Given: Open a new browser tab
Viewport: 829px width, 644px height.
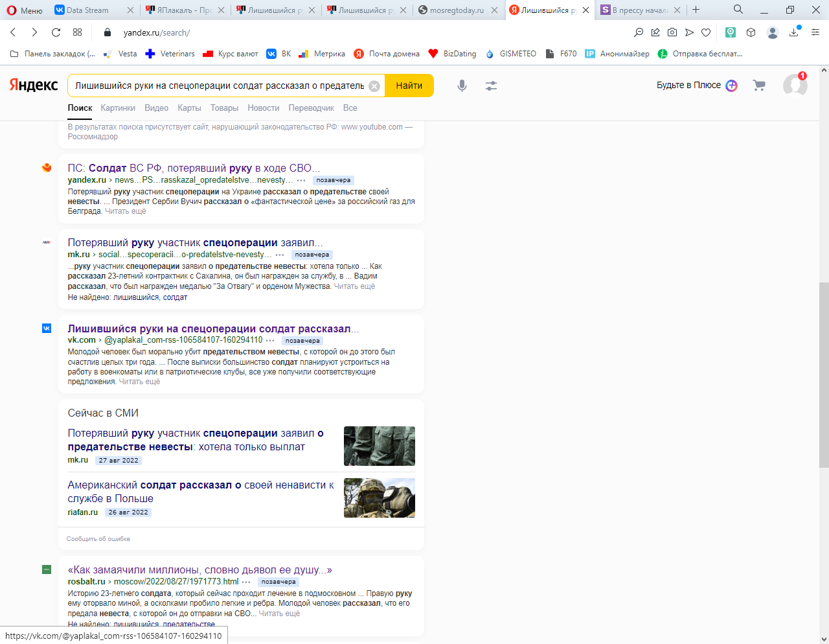Looking at the screenshot, I should (696, 10).
